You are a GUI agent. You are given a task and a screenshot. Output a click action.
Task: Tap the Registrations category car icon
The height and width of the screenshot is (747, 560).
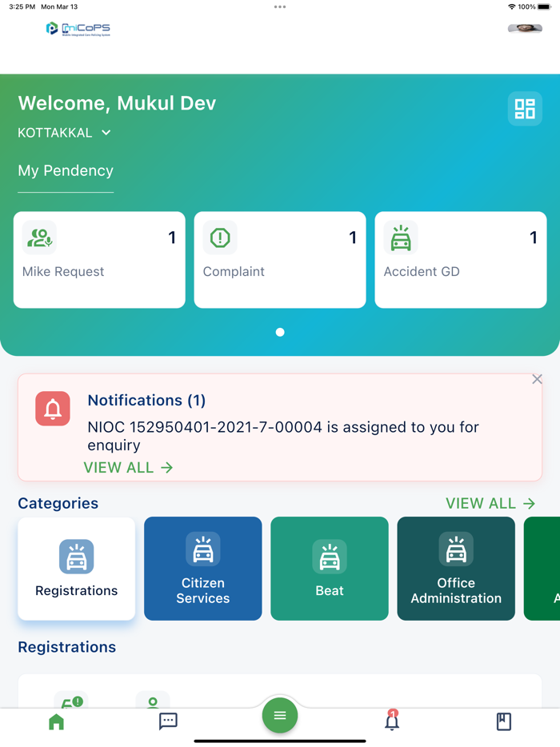point(76,557)
